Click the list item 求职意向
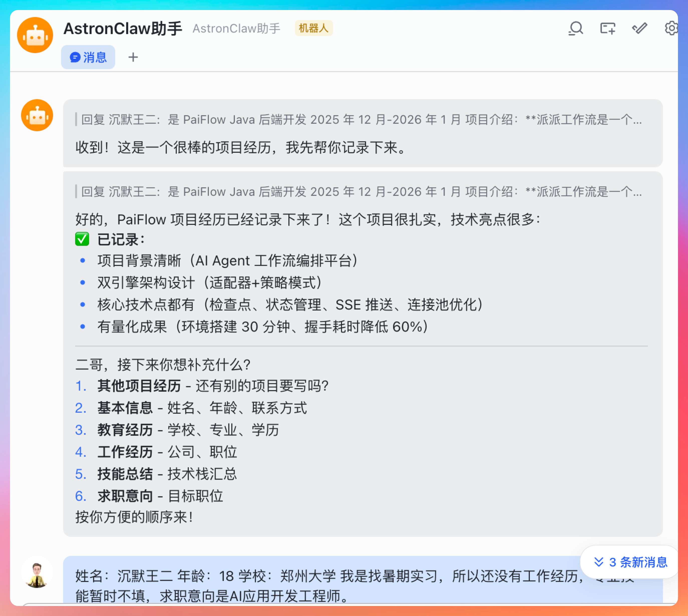Screen dimensions: 688x616 (125, 496)
